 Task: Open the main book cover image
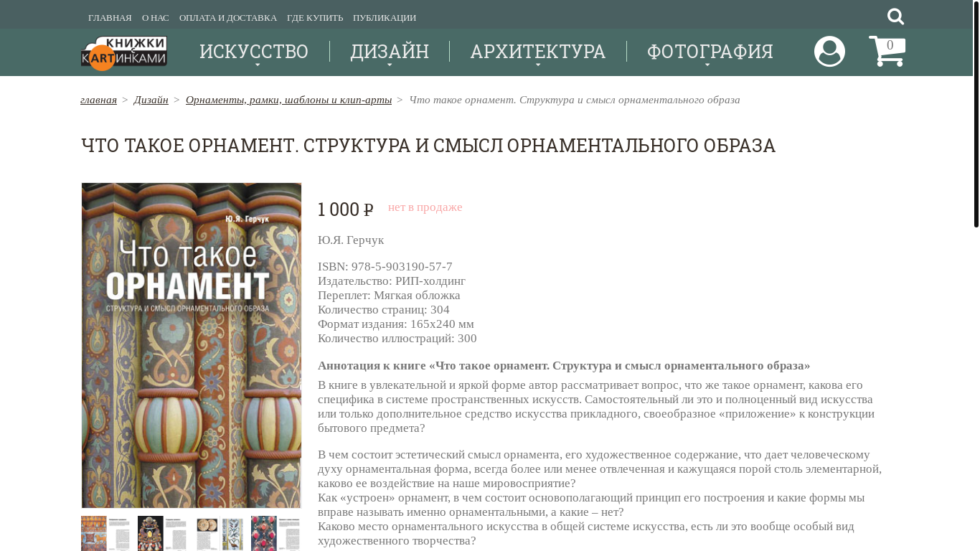(192, 345)
